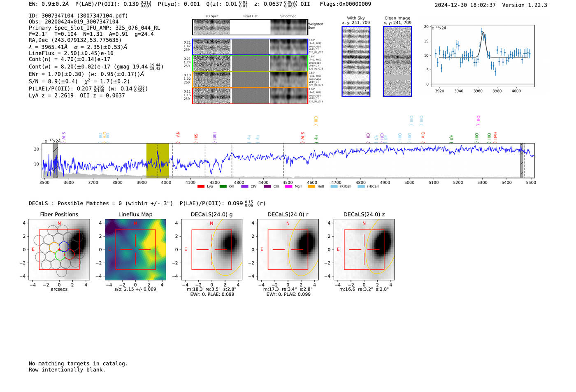
Task: Click the orange HeII legend swatch
Action: point(311,187)
